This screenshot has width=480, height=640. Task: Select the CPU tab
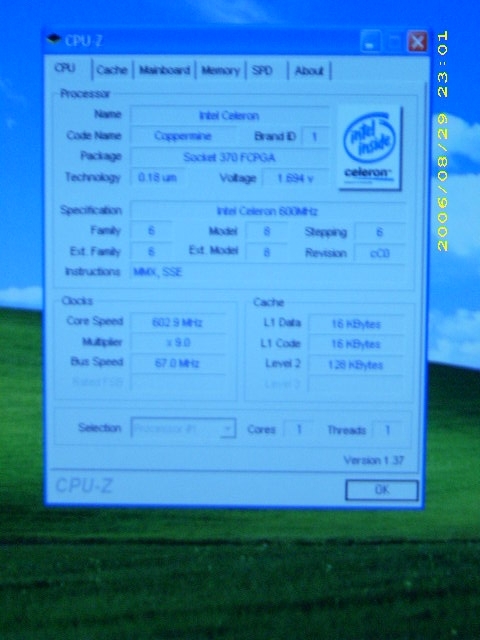(x=65, y=68)
